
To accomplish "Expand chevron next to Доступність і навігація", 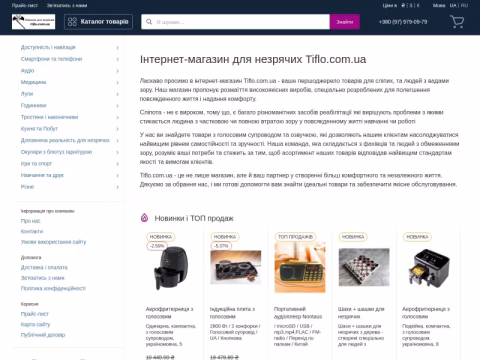I will (117, 48).
